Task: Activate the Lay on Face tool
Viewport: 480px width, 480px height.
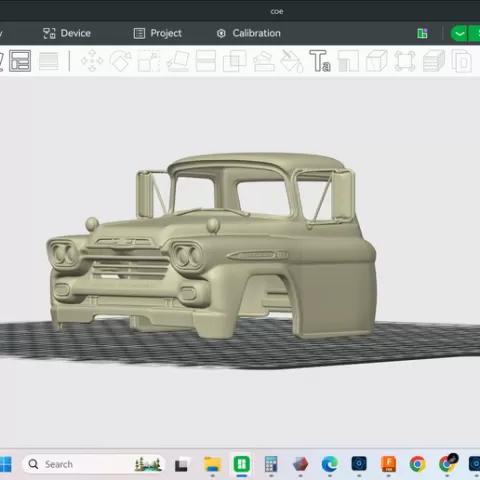Action: point(178,61)
